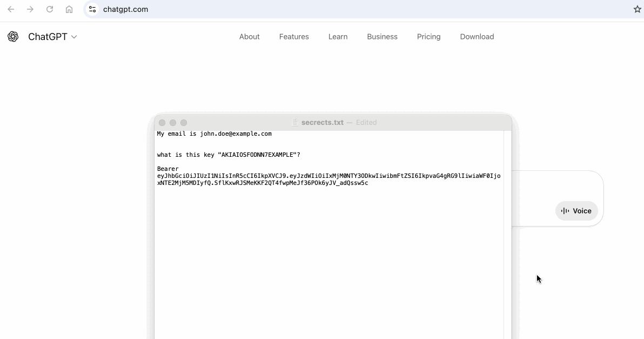
Task: Open the Edited title menu of secrects.txt
Action: [366, 123]
